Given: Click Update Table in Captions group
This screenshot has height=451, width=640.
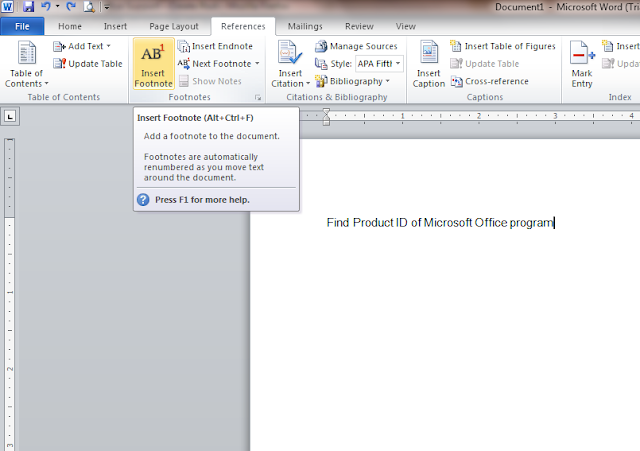Looking at the screenshot, I should [x=484, y=64].
